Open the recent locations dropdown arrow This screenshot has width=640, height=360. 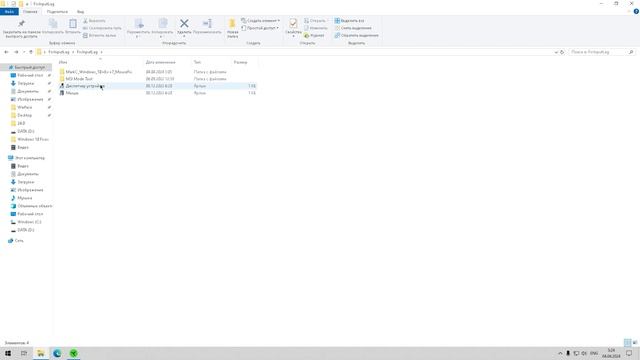click(24, 52)
